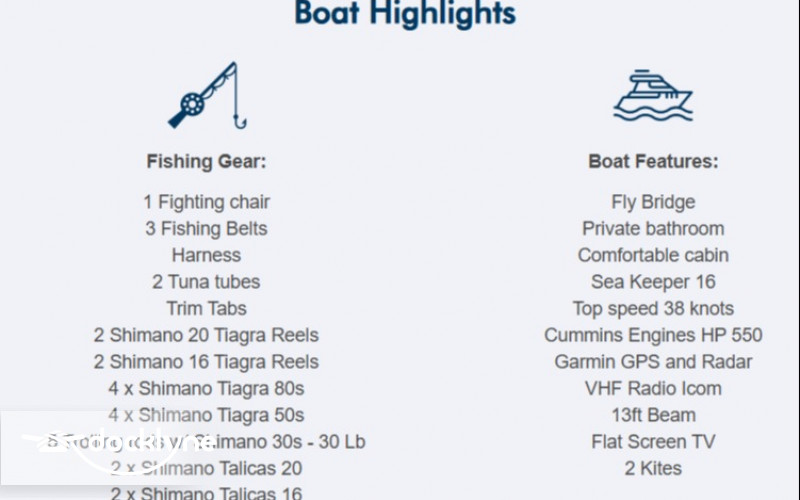Click '2 Tuna tubes' in gear list

pos(206,282)
